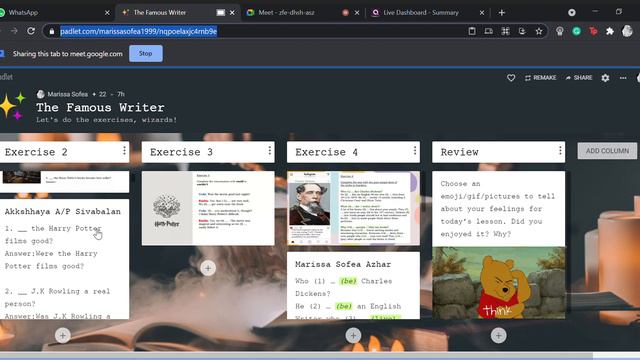Open Exercise 3 column options menu
This screenshot has width=640, height=360.
[269, 151]
